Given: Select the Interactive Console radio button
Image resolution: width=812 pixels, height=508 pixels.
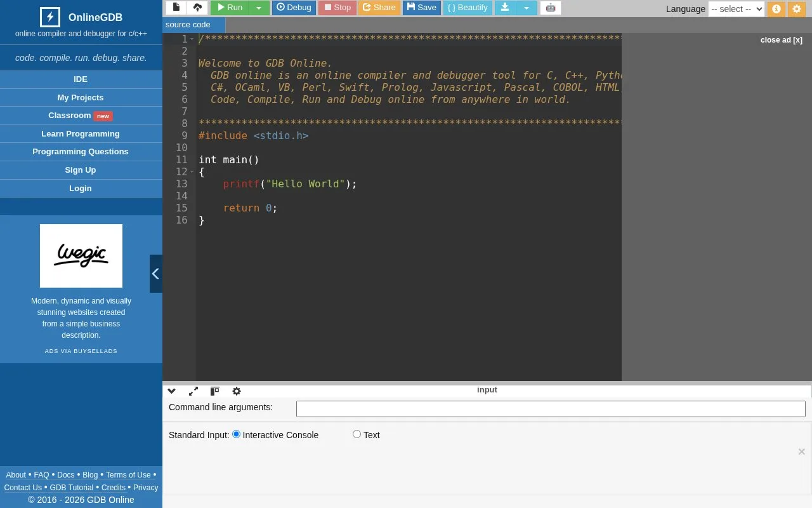Looking at the screenshot, I should pyautogui.click(x=237, y=434).
